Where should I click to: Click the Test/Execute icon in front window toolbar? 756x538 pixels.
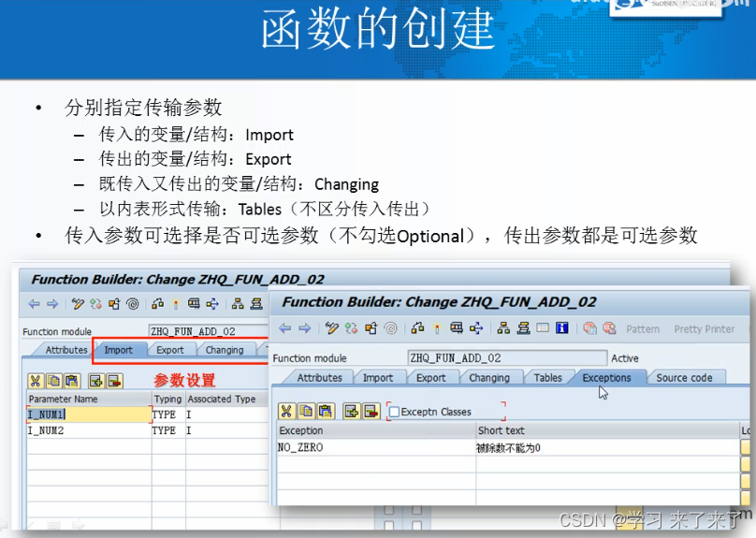click(456, 328)
